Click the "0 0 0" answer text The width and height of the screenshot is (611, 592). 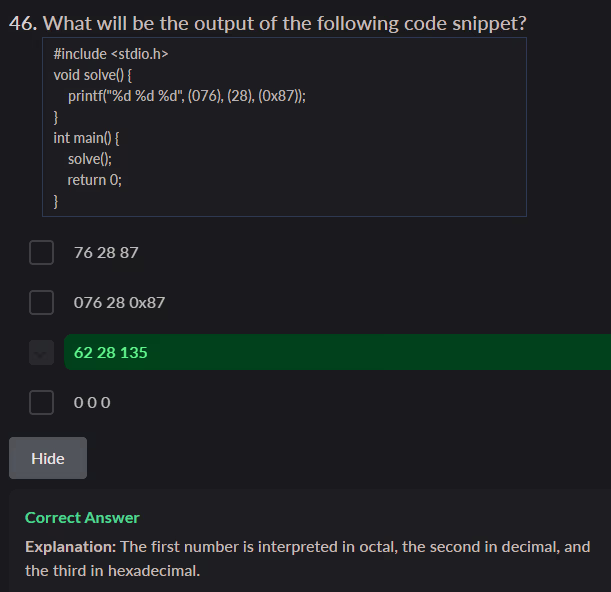coord(92,402)
